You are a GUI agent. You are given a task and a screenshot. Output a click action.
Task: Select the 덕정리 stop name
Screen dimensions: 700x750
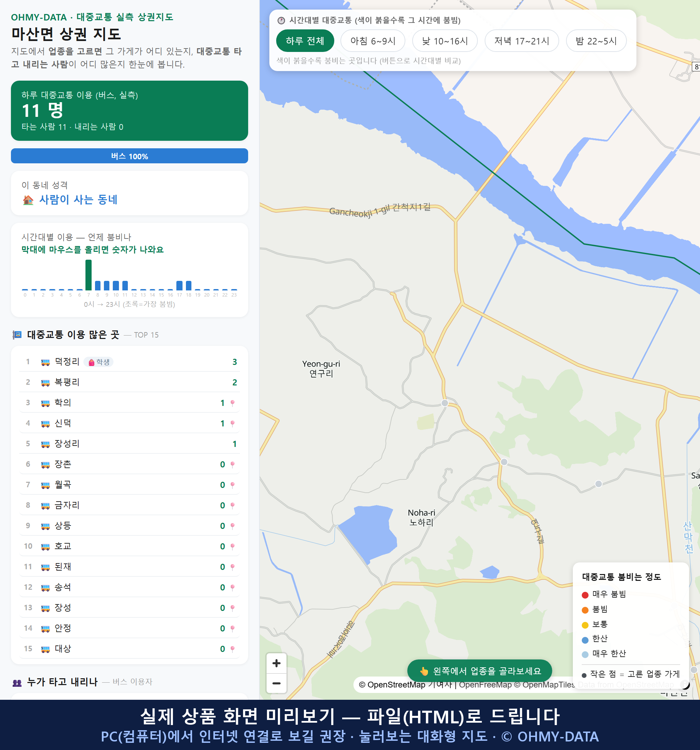67,362
